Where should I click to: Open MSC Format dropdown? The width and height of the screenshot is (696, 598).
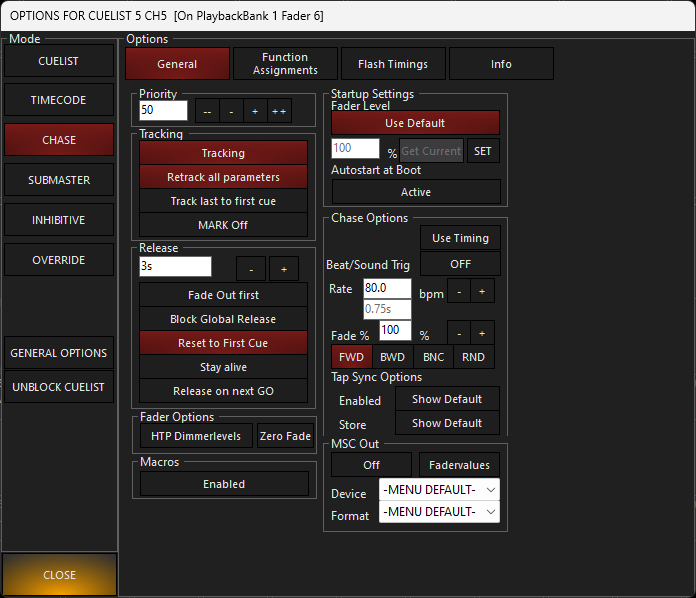coord(439,512)
